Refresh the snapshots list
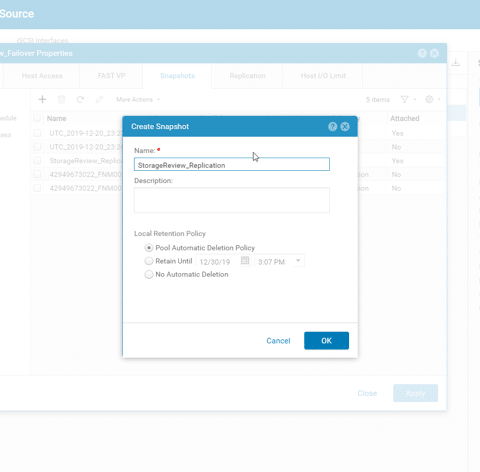 80,99
